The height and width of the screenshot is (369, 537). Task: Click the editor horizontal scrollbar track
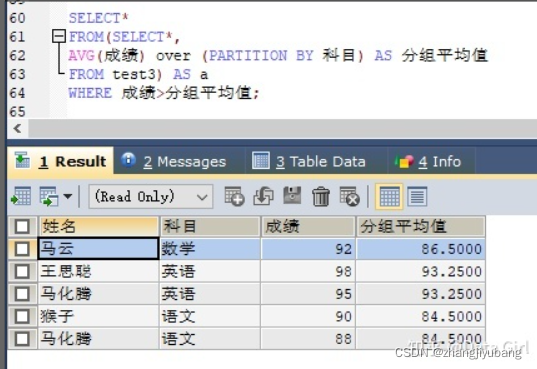click(283, 129)
